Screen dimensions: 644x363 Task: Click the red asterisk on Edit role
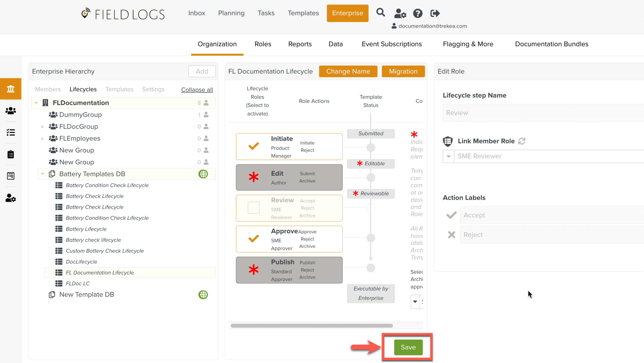[x=253, y=177]
